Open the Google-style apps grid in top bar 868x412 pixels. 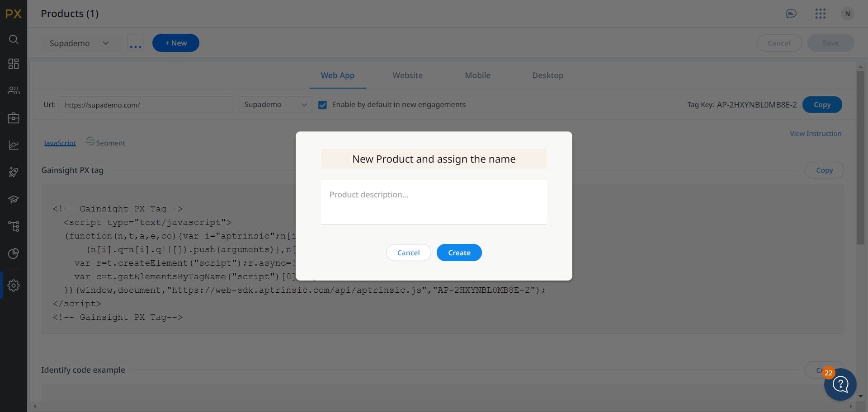pos(821,13)
